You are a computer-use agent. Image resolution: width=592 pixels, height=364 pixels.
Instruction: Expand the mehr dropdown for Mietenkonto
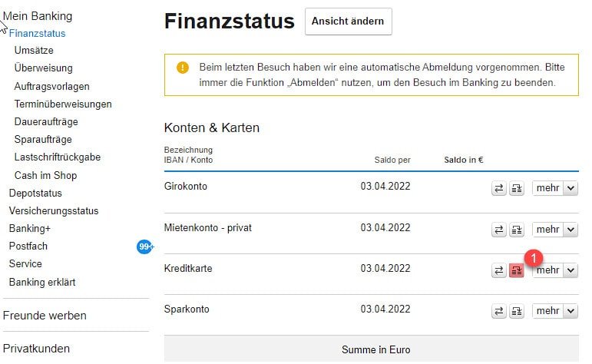[x=571, y=230]
